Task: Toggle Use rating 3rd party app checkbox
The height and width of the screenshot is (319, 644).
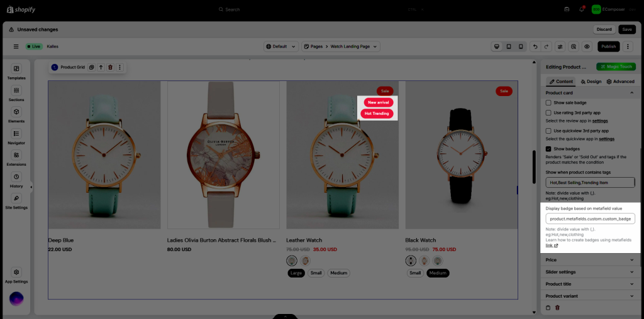Action: click(548, 112)
